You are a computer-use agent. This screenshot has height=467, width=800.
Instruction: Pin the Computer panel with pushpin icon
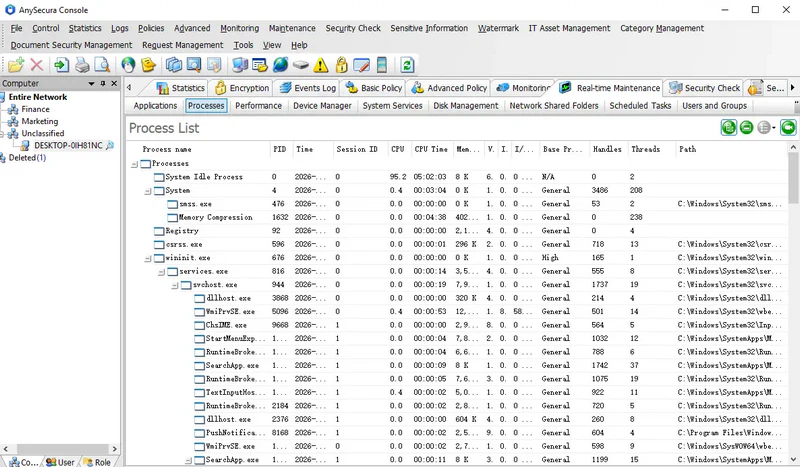[103, 83]
